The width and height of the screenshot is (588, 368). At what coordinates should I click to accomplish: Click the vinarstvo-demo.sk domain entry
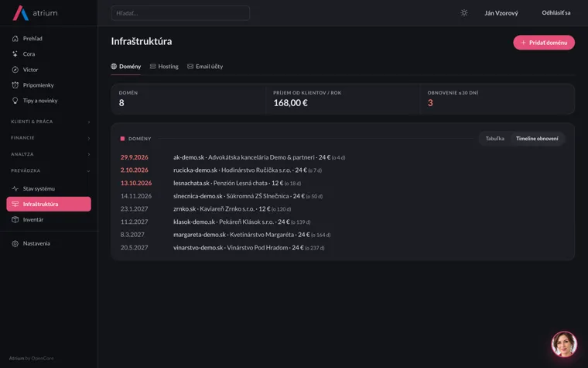tap(198, 248)
